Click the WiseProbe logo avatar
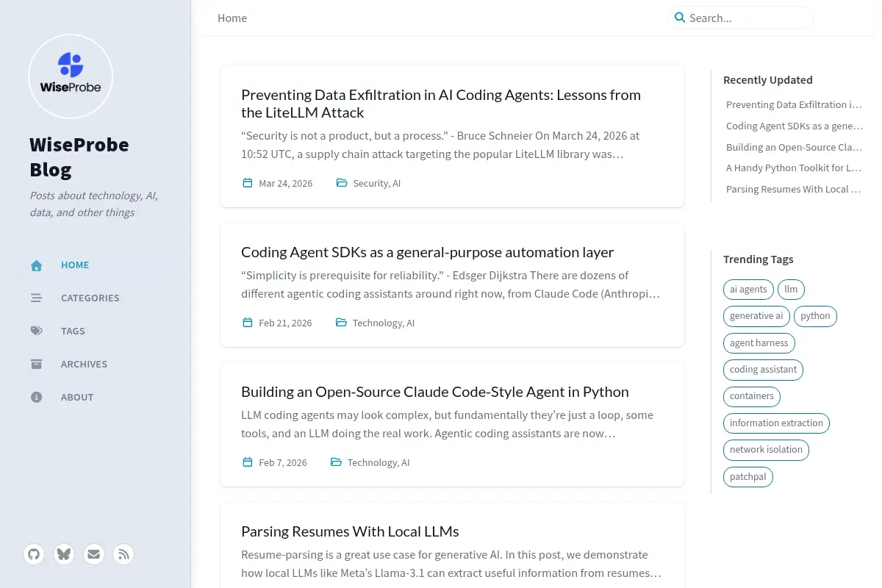The image size is (882, 588). tap(71, 76)
